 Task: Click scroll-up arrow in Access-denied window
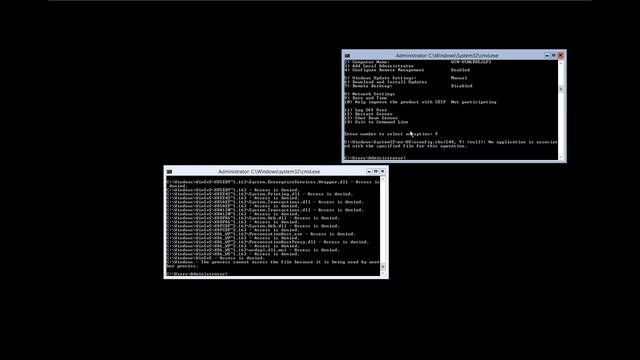(x=383, y=179)
